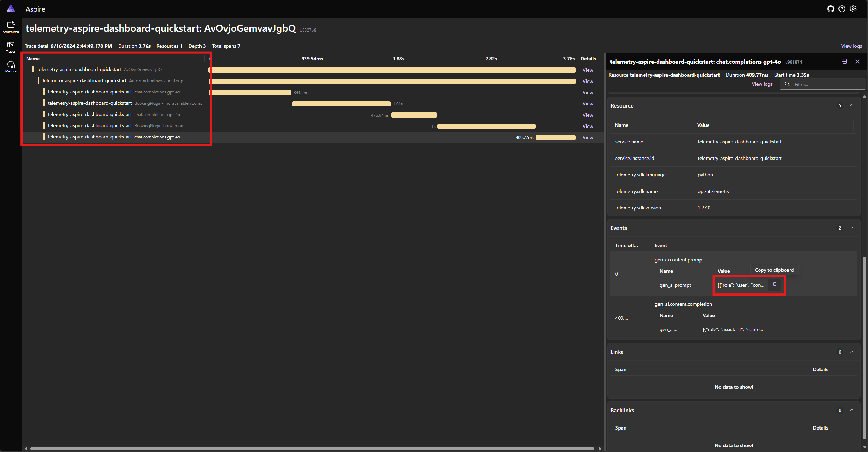View details of 409.77ms chat.completions span
This screenshot has width=868, height=452.
(588, 137)
